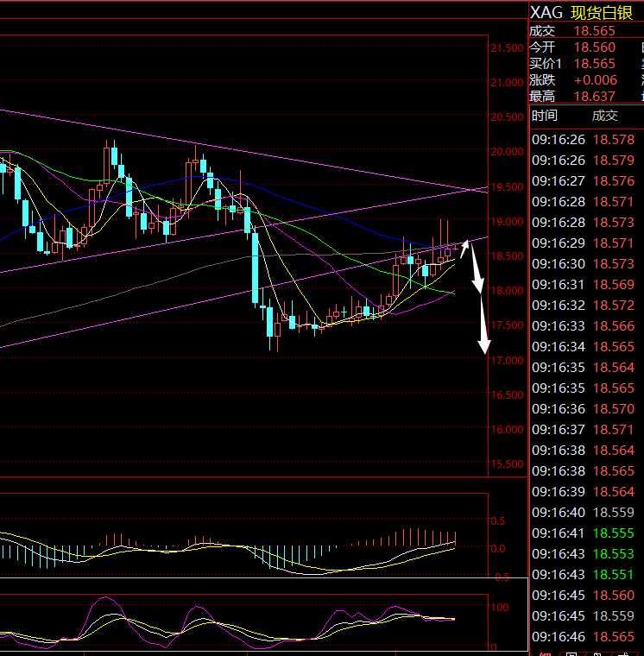Select the 09:16:37 tick row
This screenshot has width=644, height=656.
point(584,429)
